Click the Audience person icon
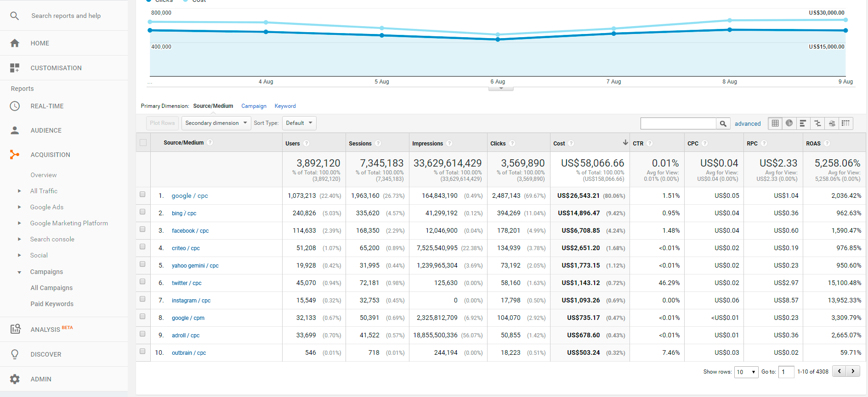This screenshot has width=868, height=397. tap(15, 130)
